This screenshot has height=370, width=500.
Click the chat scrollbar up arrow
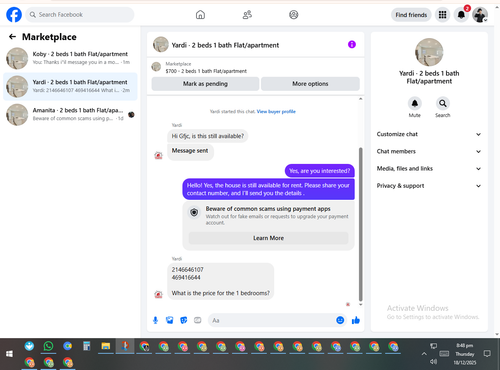pyautogui.click(x=360, y=99)
